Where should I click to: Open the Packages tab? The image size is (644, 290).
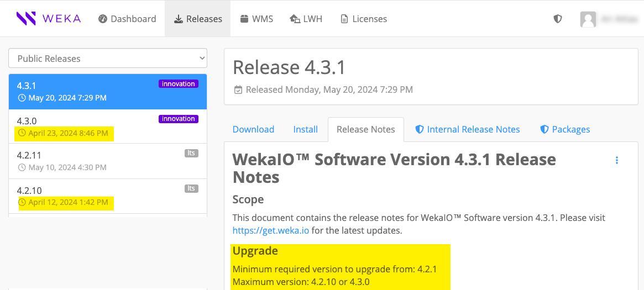[x=565, y=129]
